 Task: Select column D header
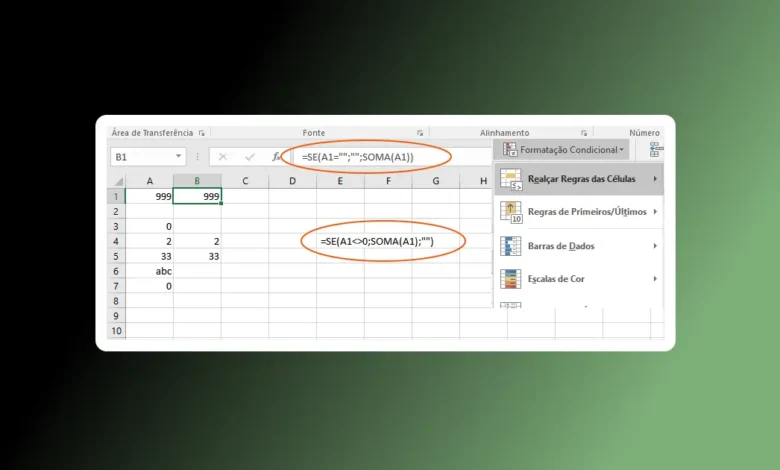point(292,181)
